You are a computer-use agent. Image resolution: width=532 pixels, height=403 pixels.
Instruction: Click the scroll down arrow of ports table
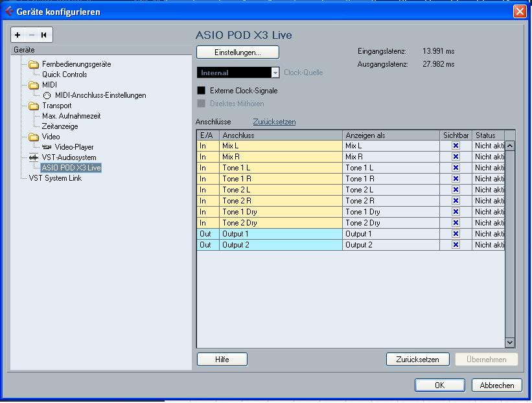click(509, 342)
